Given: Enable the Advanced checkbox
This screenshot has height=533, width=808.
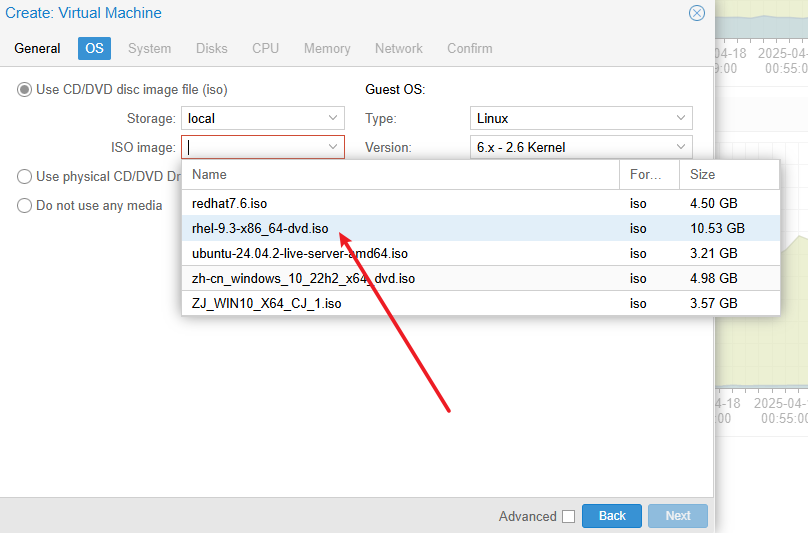Looking at the screenshot, I should [x=568, y=517].
